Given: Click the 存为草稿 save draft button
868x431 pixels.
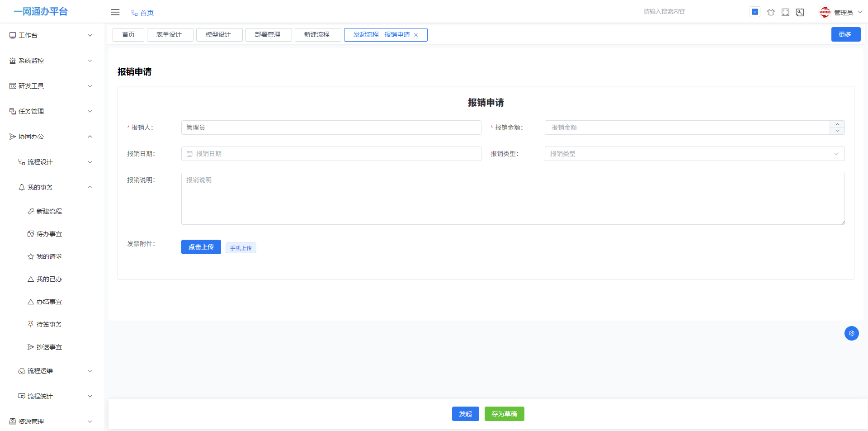Looking at the screenshot, I should click(505, 414).
